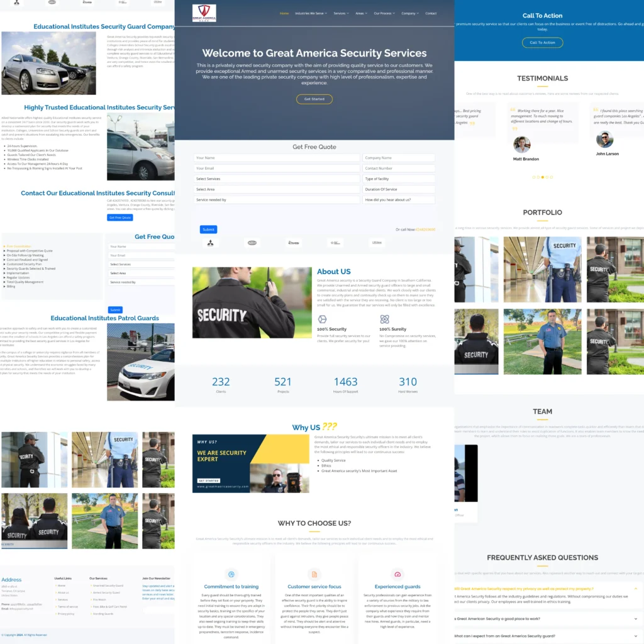Expand the Areas nav dropdown
Screen dimensions: 644x644
click(x=362, y=13)
